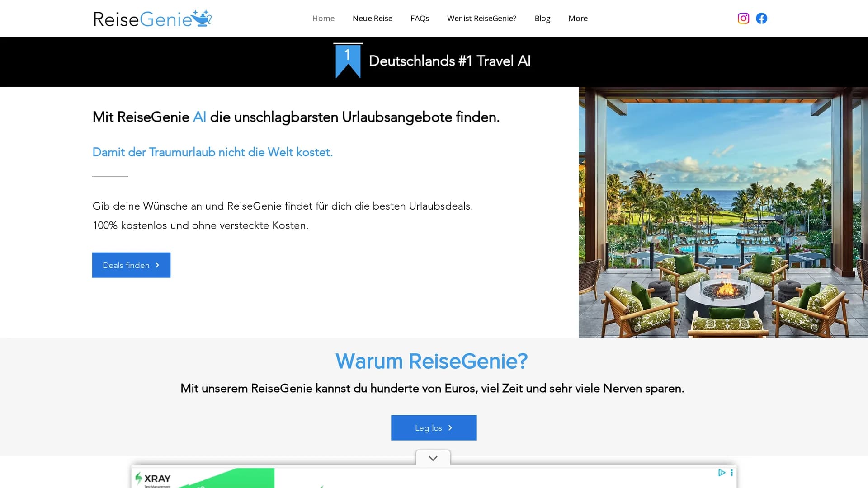868x488 pixels.
Task: Open the Blog page
Action: (542, 19)
